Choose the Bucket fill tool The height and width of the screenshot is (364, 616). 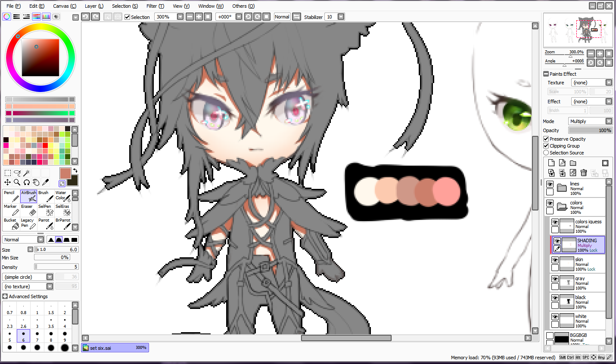[x=11, y=224]
